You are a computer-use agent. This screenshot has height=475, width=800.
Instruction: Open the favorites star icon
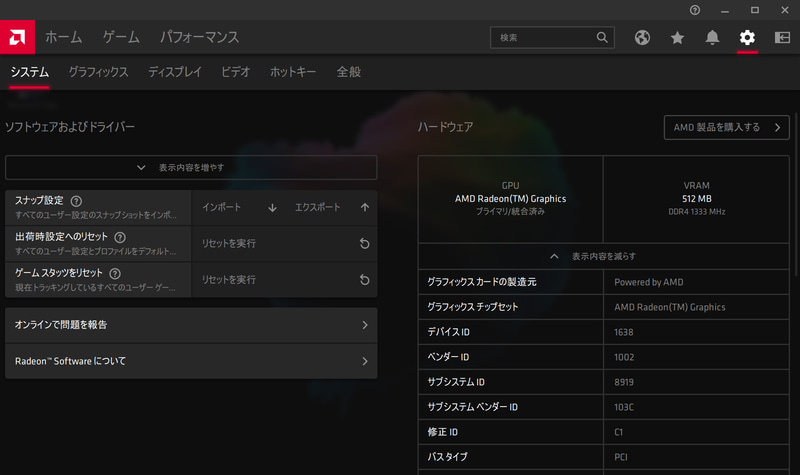point(677,37)
